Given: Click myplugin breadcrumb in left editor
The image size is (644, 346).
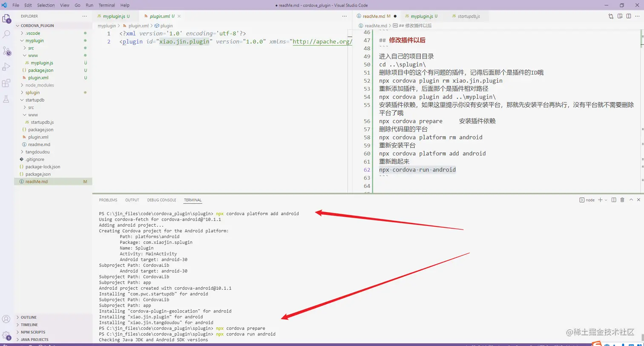Looking at the screenshot, I should click(x=106, y=26).
